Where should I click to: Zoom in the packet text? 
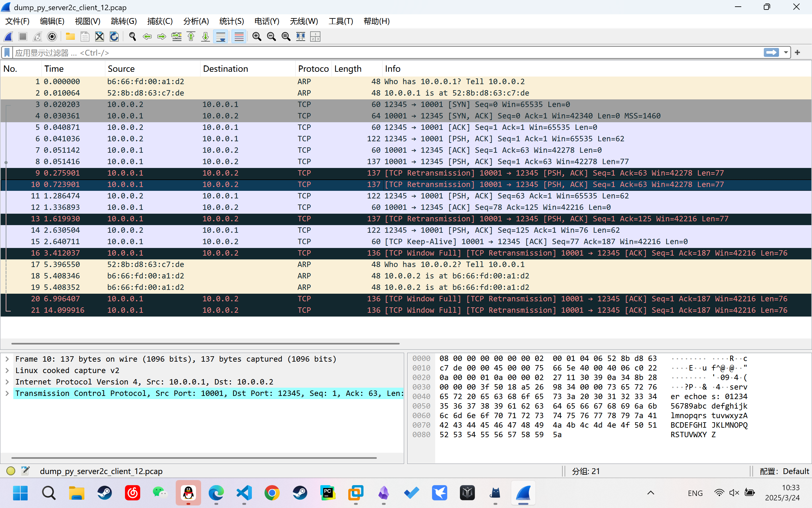(x=257, y=37)
